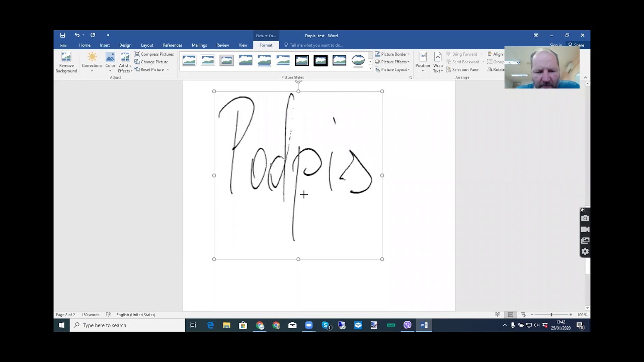Viewport: 644px width, 362px height.
Task: Click the Share button
Action: coord(576,45)
